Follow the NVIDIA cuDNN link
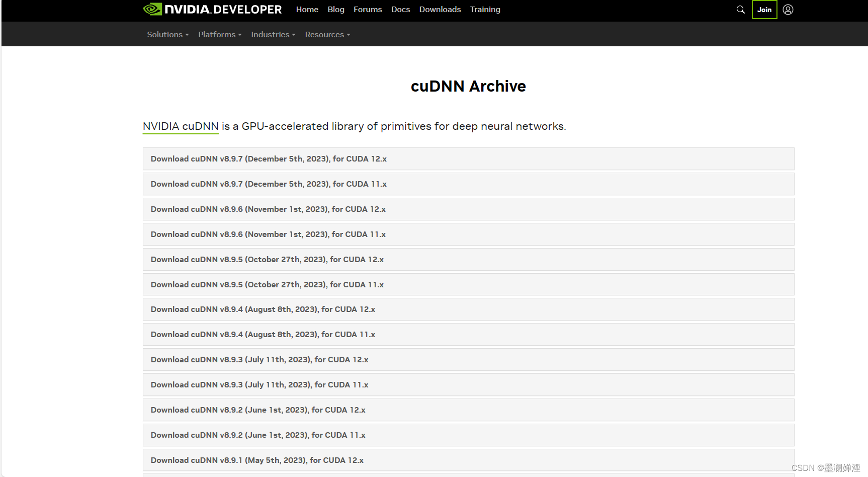Viewport: 868px width, 477px height. point(181,126)
